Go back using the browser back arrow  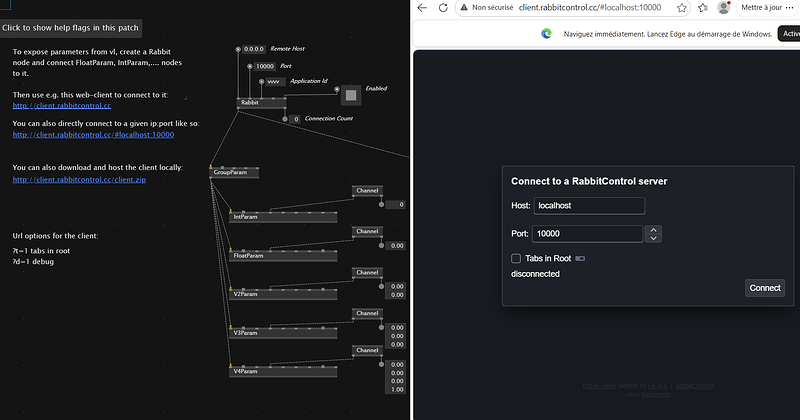(x=422, y=8)
